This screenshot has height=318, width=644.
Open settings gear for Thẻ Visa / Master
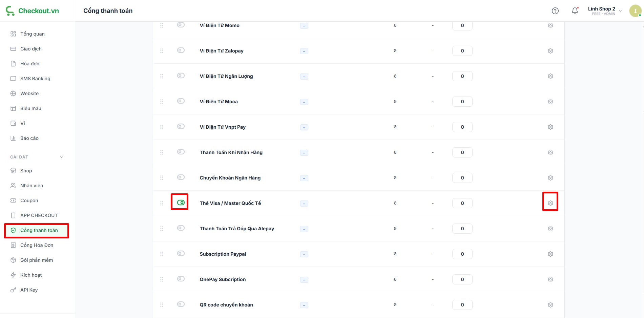[x=550, y=203]
